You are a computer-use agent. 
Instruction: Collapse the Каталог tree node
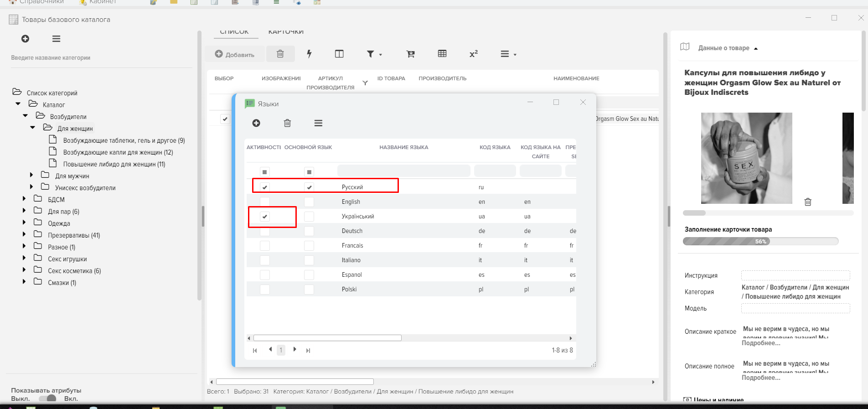tap(18, 104)
